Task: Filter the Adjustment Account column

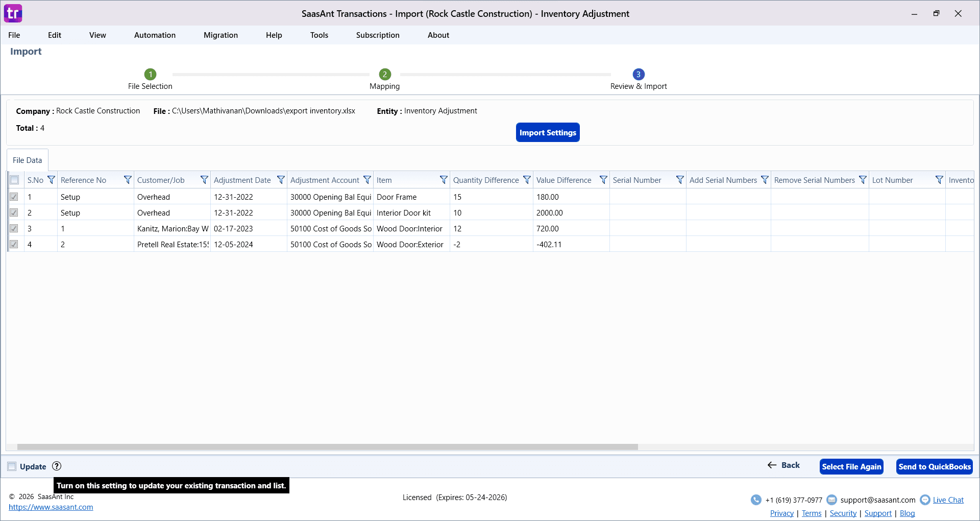Action: pos(367,180)
